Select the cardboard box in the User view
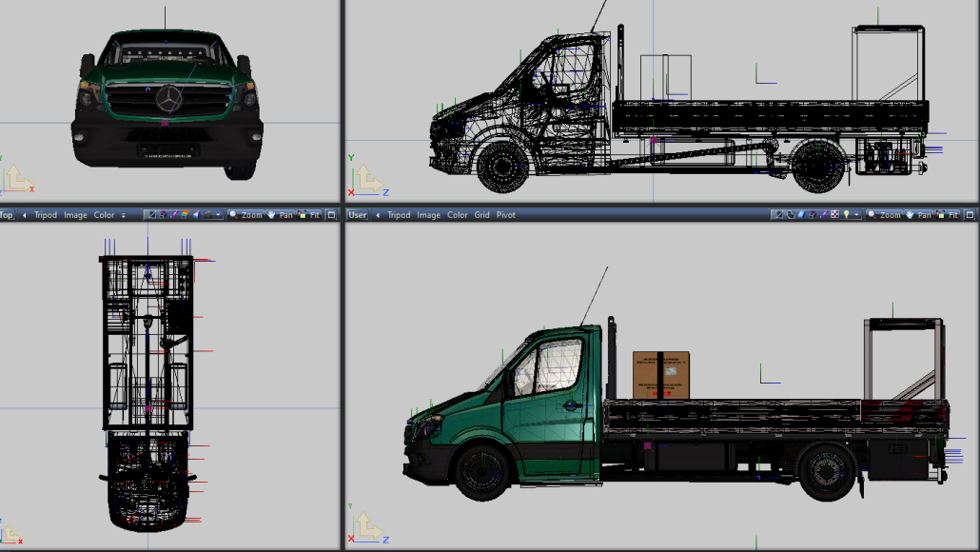Viewport: 980px width, 552px height. pos(661,375)
